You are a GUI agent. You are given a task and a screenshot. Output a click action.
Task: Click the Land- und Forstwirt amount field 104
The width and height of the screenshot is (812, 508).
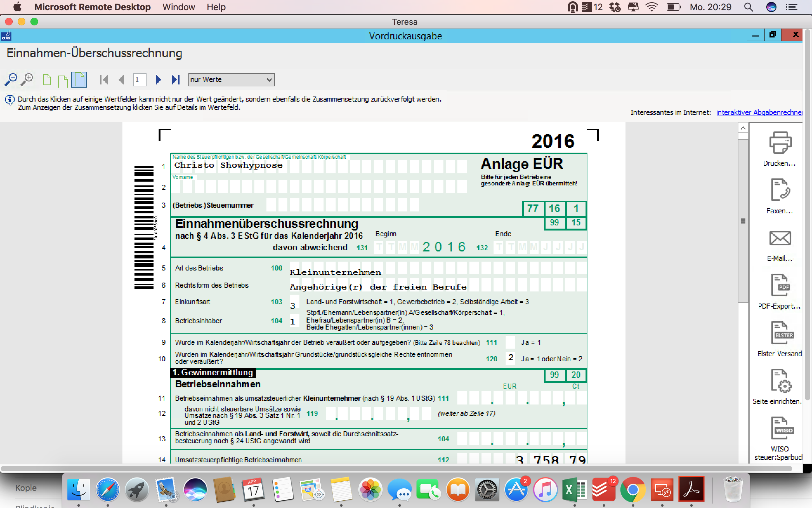point(521,439)
